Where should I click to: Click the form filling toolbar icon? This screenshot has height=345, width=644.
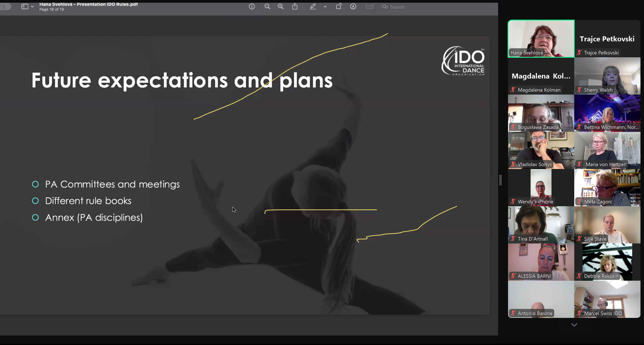coord(370,6)
